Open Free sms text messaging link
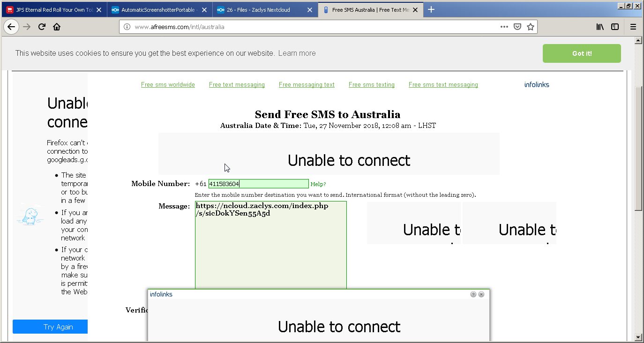The width and height of the screenshot is (644, 343). pos(443,85)
